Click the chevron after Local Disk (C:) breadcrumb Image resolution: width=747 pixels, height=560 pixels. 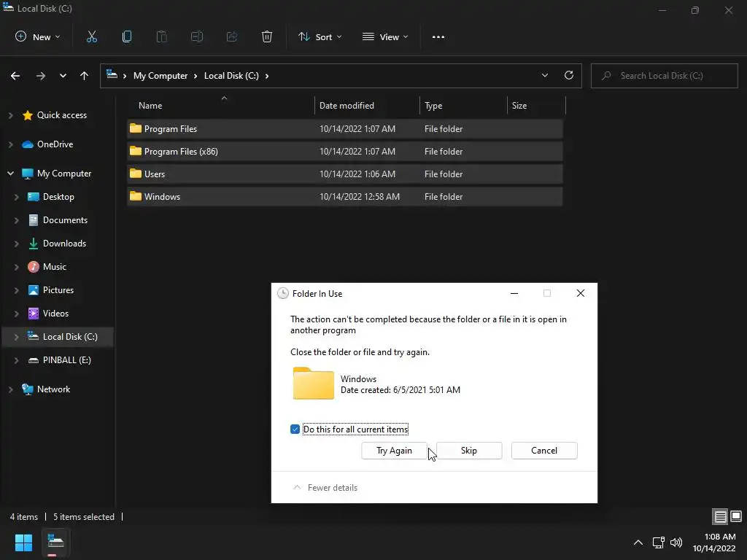267,76
